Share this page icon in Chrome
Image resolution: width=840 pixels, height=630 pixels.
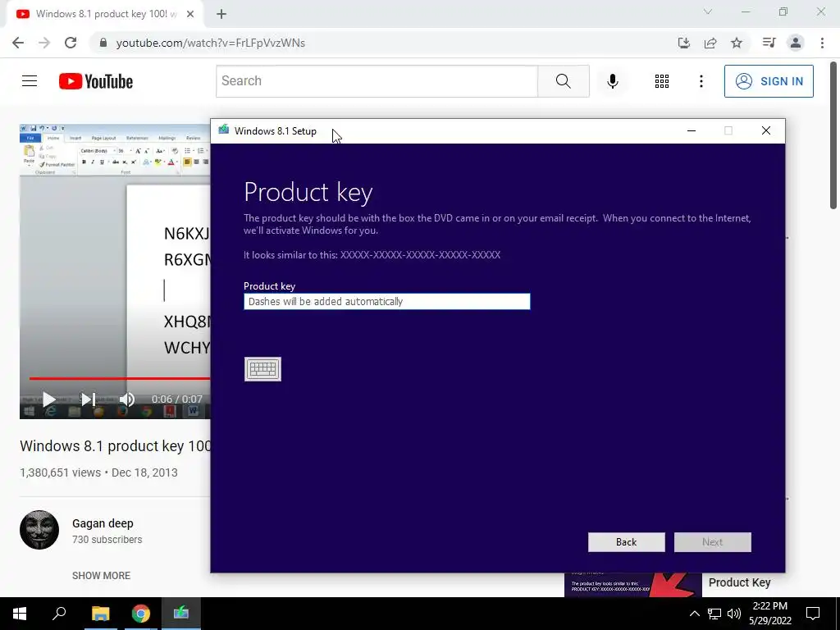tap(710, 43)
